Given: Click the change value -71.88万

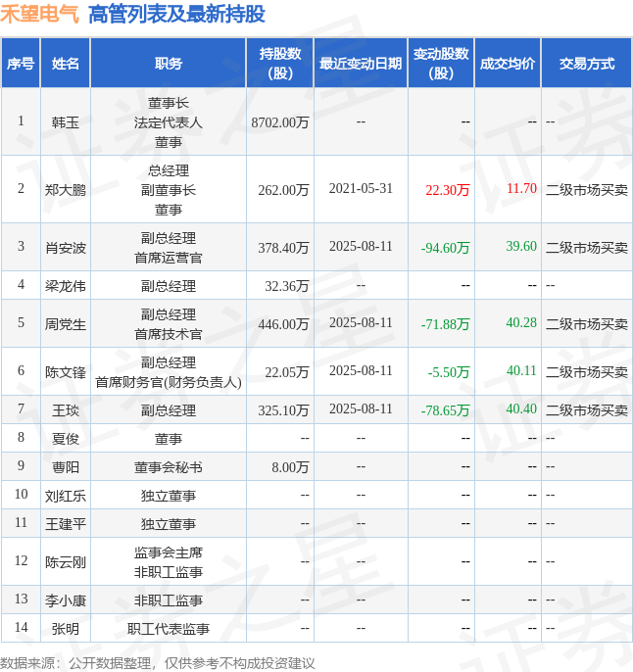Looking at the screenshot, I should pyautogui.click(x=445, y=324).
